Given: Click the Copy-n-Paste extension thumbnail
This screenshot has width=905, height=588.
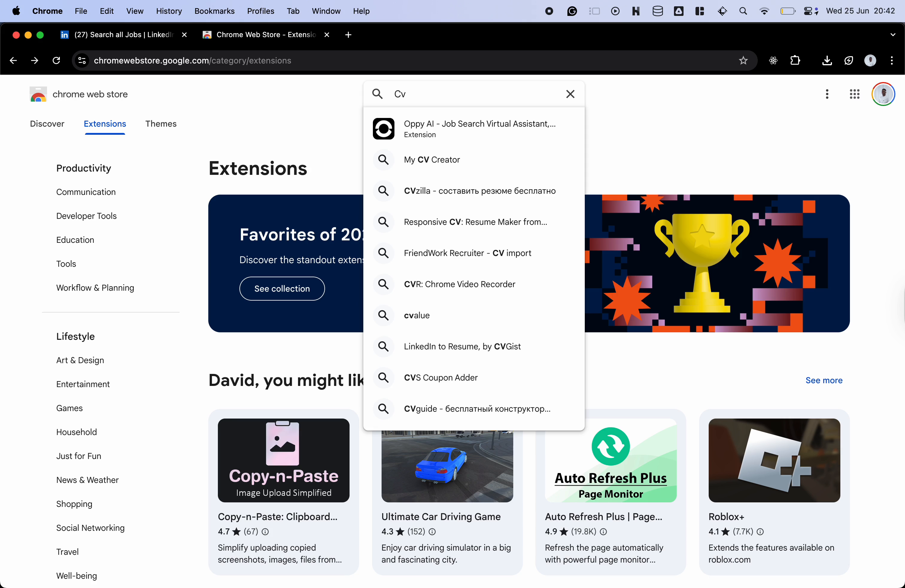Looking at the screenshot, I should point(283,460).
